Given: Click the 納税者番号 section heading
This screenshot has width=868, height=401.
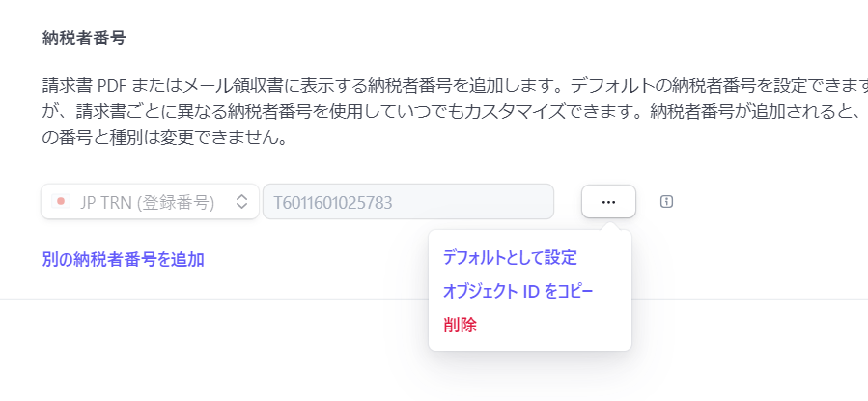Looking at the screenshot, I should pyautogui.click(x=84, y=39).
